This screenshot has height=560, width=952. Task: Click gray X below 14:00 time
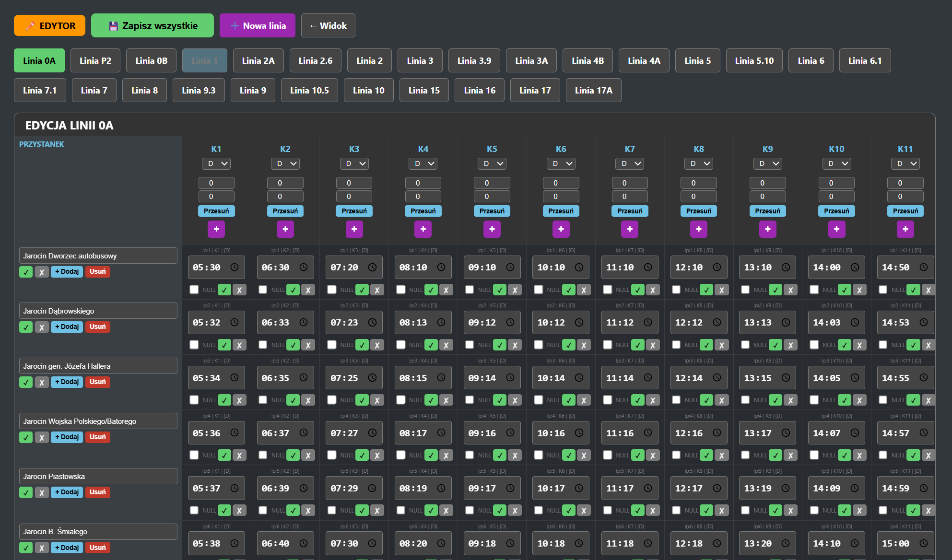click(x=859, y=290)
